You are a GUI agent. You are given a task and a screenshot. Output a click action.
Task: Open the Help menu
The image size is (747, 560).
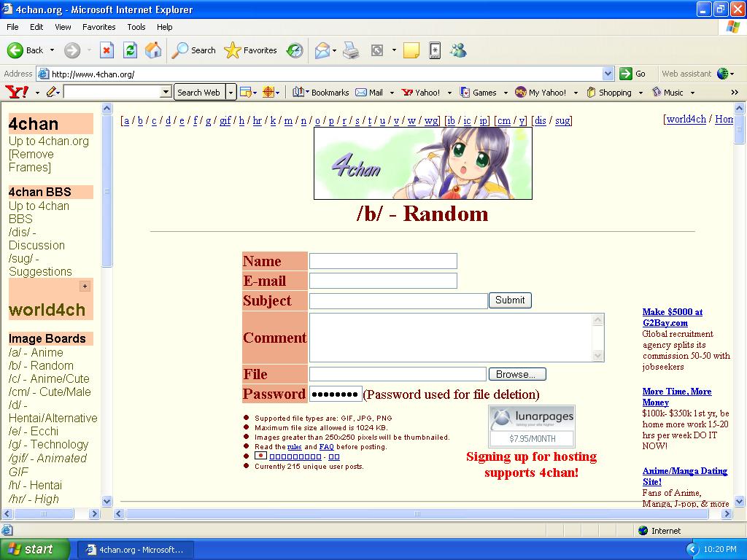(x=164, y=27)
